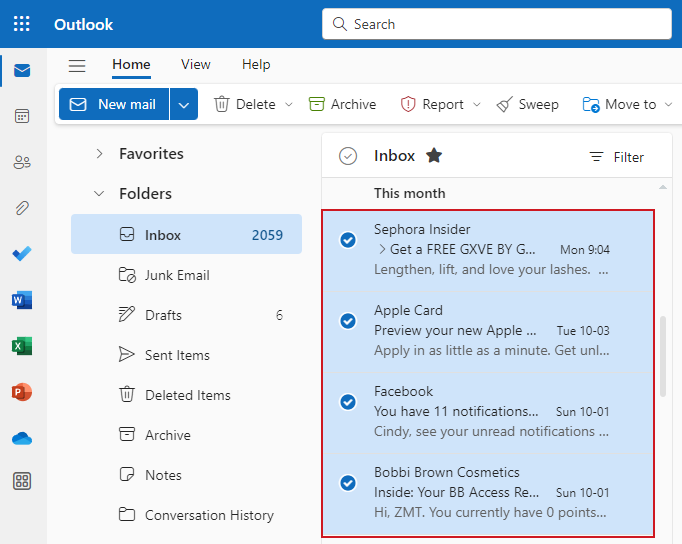Viewport: 682px width, 544px height.
Task: Expand the Favorites section
Action: coord(100,154)
